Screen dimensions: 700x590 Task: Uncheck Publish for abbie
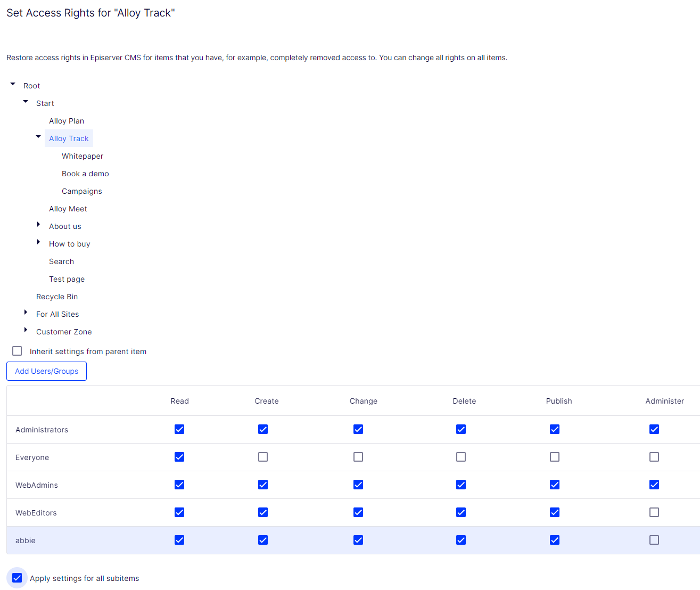tap(555, 540)
